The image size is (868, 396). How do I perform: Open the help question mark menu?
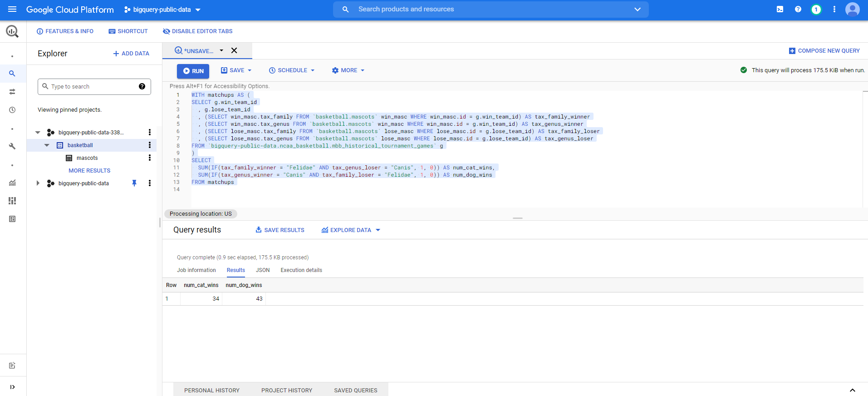pos(798,9)
